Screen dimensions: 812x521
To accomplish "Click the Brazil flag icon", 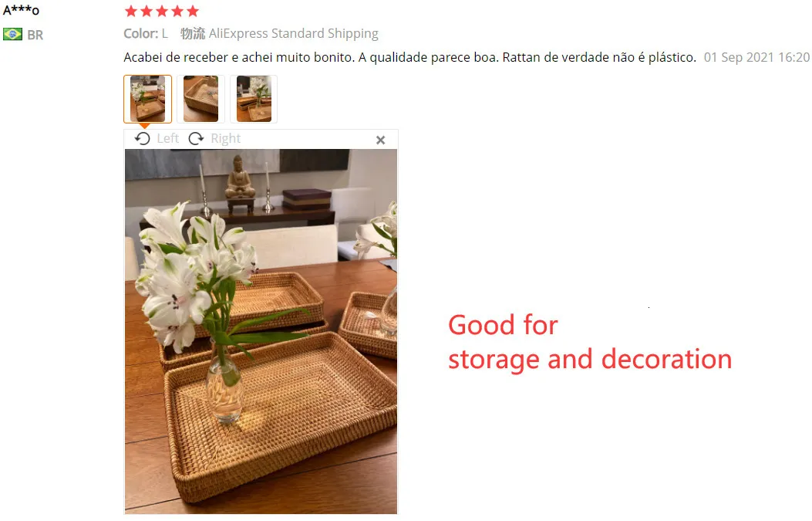I will point(12,34).
